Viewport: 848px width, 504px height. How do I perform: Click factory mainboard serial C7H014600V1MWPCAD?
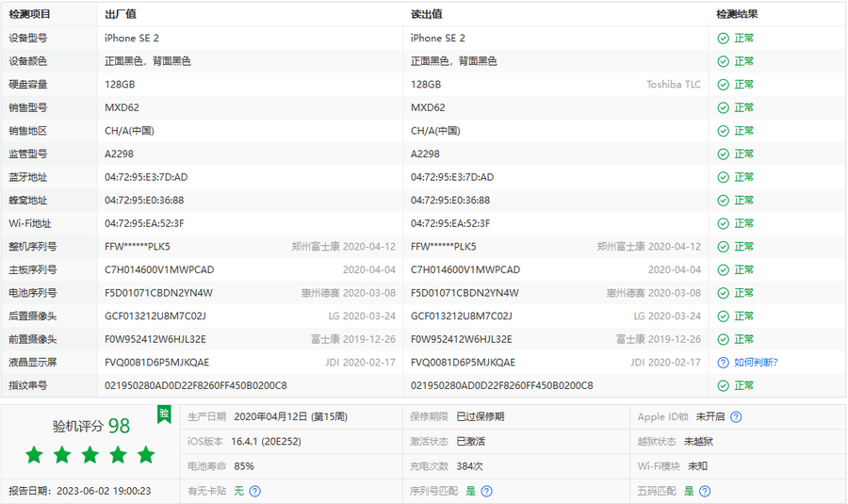pos(159,269)
